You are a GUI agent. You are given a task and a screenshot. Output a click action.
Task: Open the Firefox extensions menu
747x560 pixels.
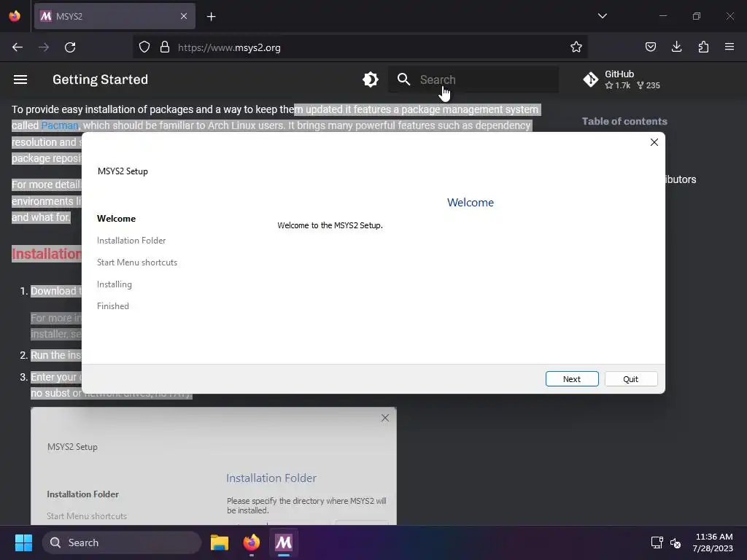[703, 47]
